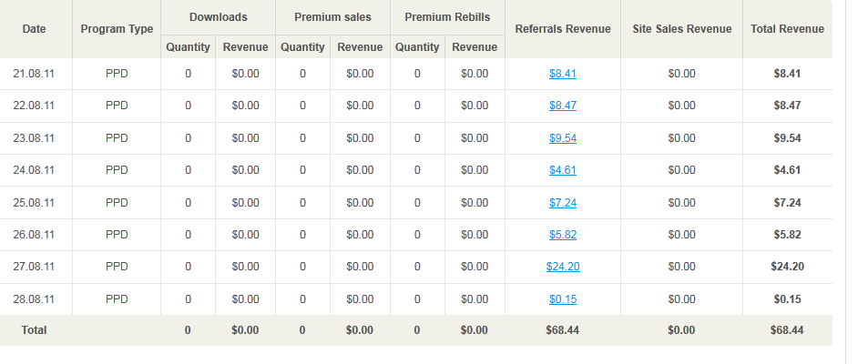Select the Downloads column group header
Screen dimensions: 868x364
point(218,17)
